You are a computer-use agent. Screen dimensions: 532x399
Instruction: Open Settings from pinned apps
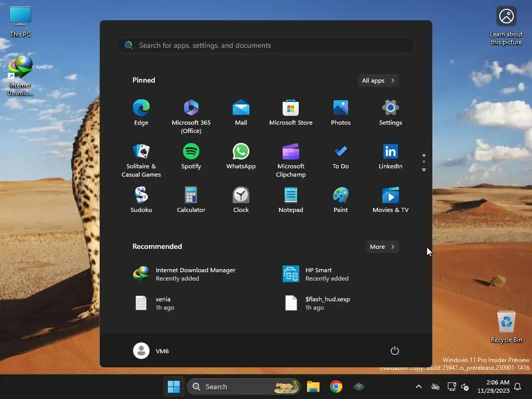click(391, 113)
